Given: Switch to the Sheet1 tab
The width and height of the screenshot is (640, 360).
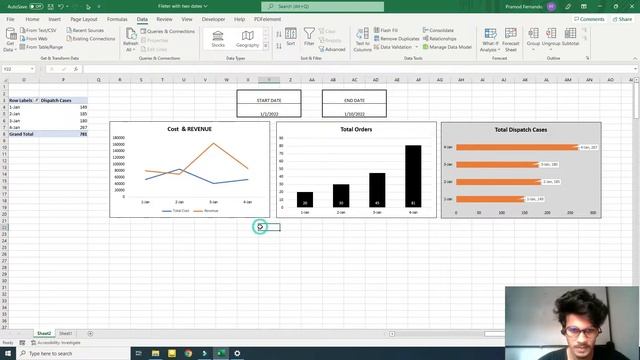Looking at the screenshot, I should point(66,333).
